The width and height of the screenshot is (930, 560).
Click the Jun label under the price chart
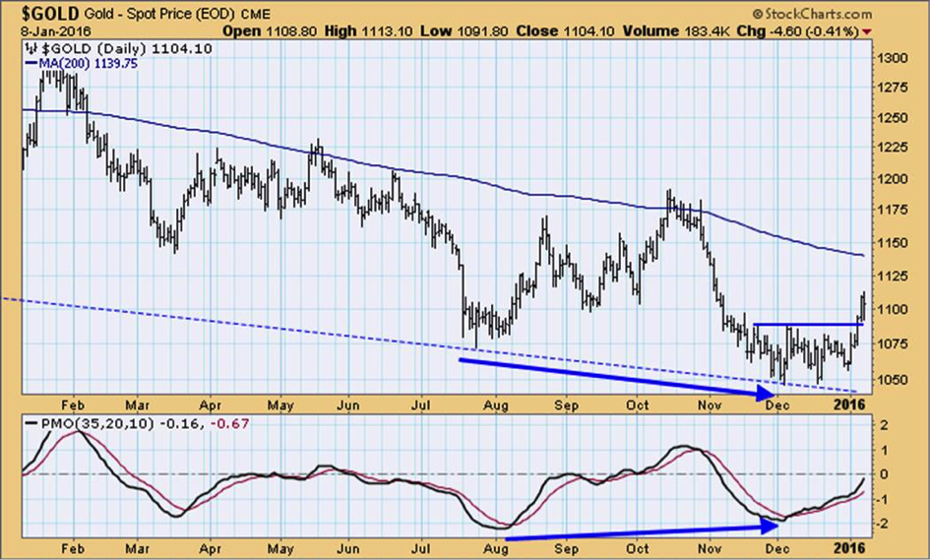click(347, 405)
